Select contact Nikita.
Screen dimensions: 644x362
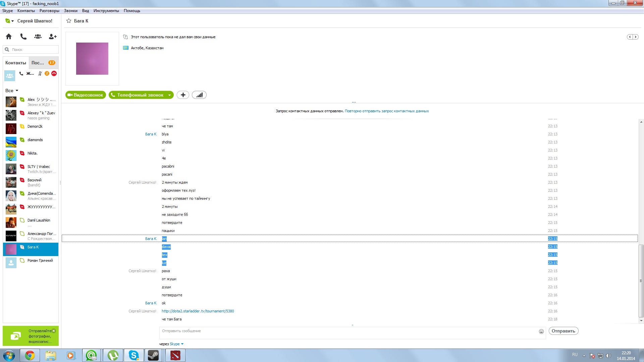(x=31, y=156)
